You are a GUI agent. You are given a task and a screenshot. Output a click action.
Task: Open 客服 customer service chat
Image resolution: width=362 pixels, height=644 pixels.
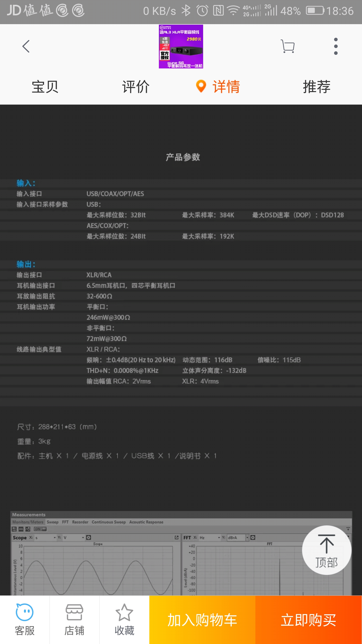[x=25, y=620]
